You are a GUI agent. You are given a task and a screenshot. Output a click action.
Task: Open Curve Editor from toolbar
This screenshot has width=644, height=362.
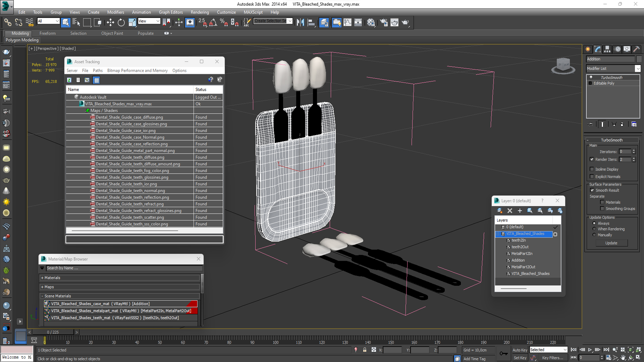(x=347, y=22)
